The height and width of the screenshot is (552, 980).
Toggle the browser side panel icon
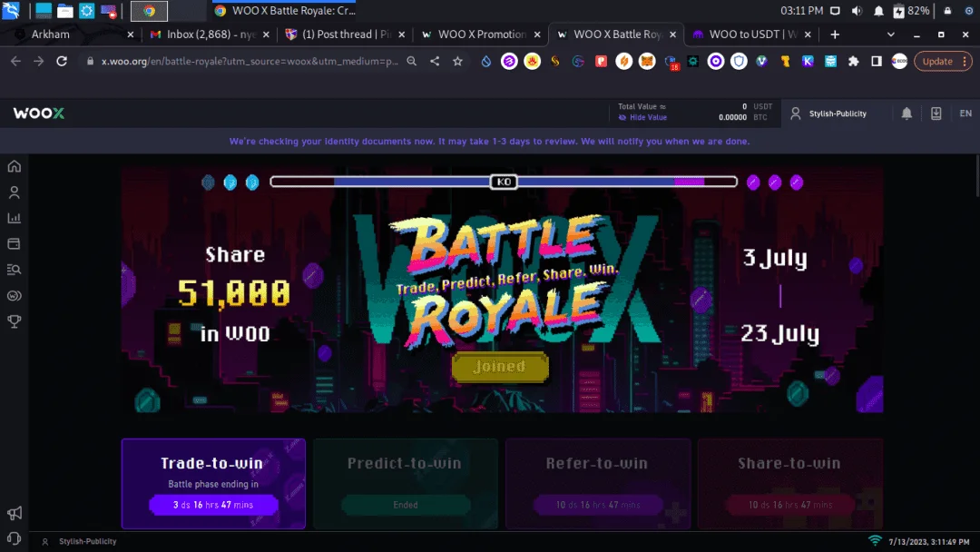point(877,61)
